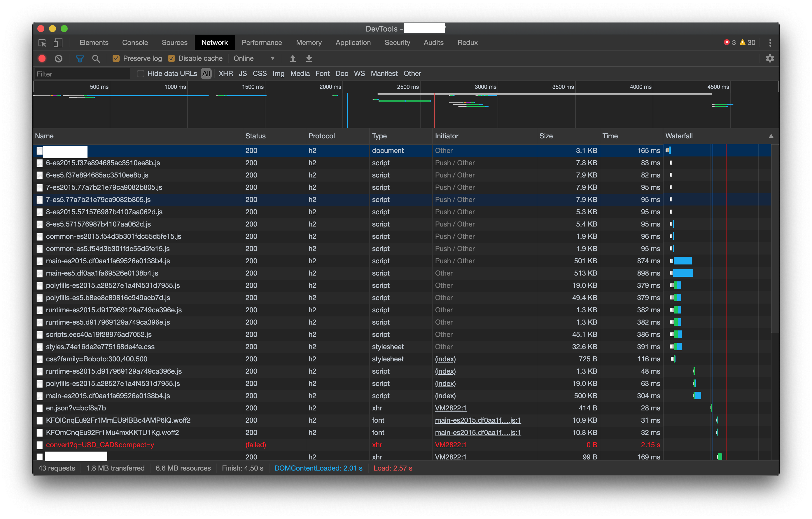The width and height of the screenshot is (812, 519).
Task: Filter requests by XHR
Action: tap(225, 74)
